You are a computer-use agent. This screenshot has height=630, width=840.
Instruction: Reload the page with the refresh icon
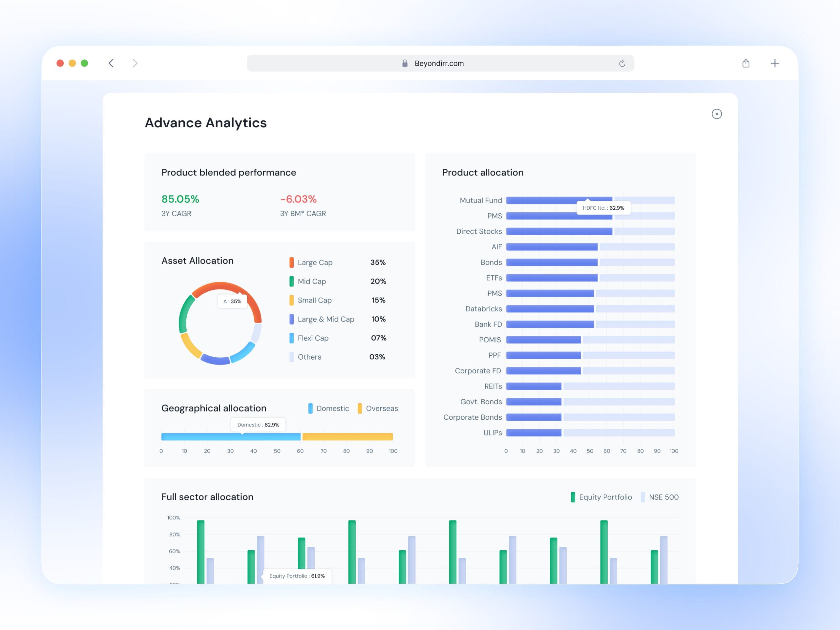point(622,63)
